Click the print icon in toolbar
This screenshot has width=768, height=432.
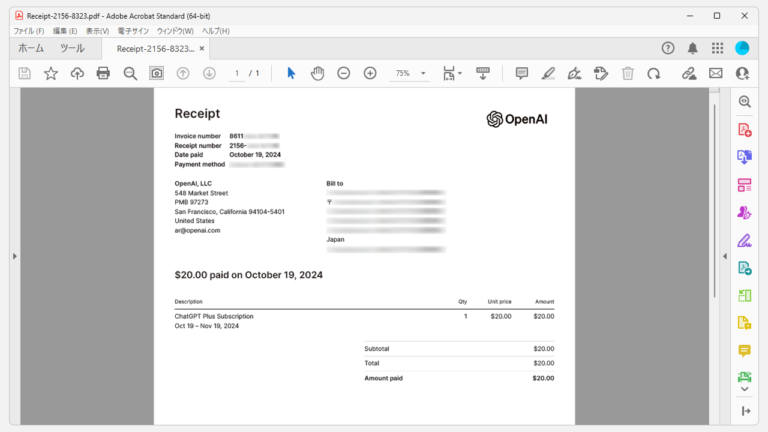point(103,73)
